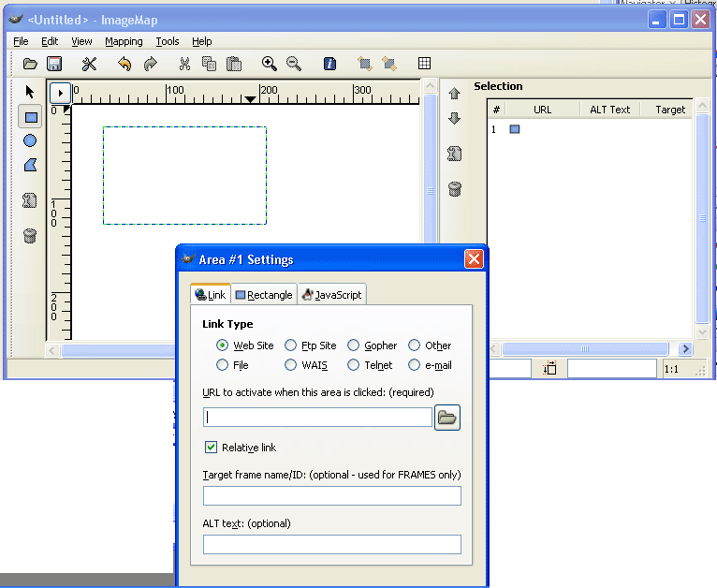The image size is (717, 588).
Task: Select the Other link type
Action: click(x=414, y=345)
